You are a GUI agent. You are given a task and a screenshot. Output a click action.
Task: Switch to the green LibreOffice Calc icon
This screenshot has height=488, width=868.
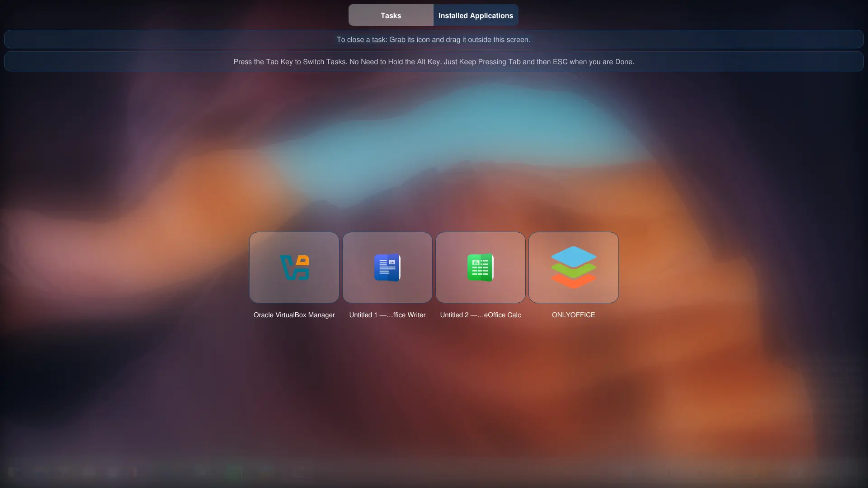480,267
